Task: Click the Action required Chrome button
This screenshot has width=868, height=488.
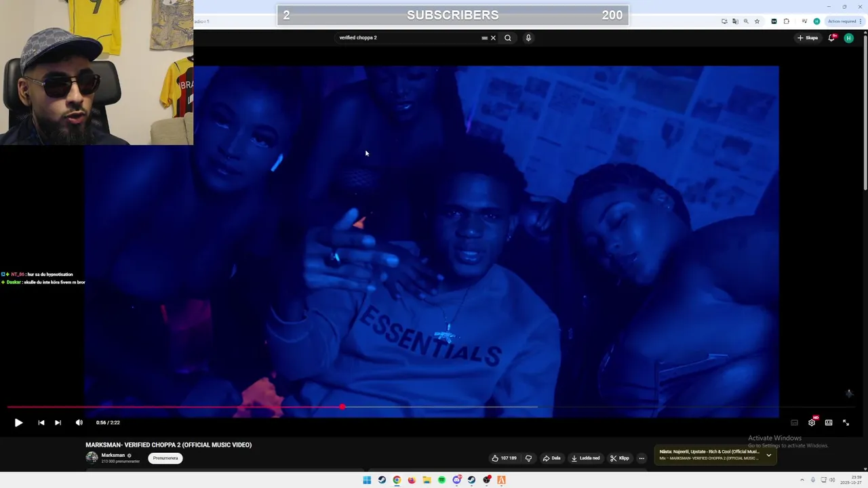Action: pos(844,21)
